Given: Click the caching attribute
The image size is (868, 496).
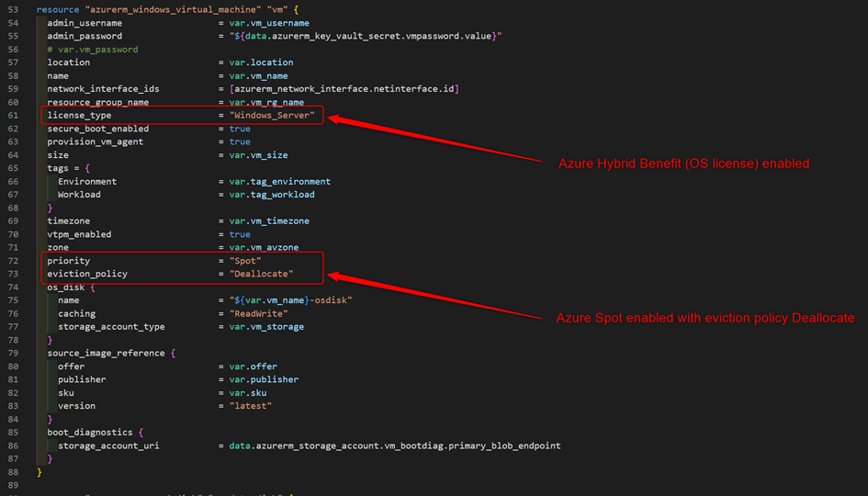Looking at the screenshot, I should (x=76, y=313).
